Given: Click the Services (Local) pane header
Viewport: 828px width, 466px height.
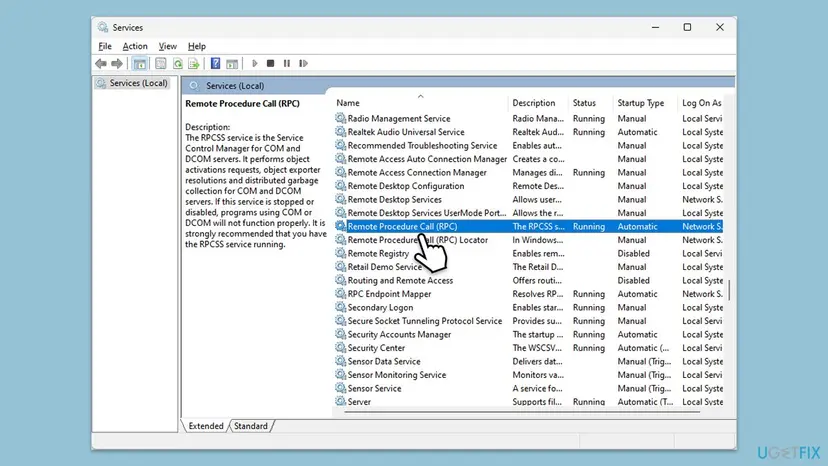Looking at the screenshot, I should [458, 86].
